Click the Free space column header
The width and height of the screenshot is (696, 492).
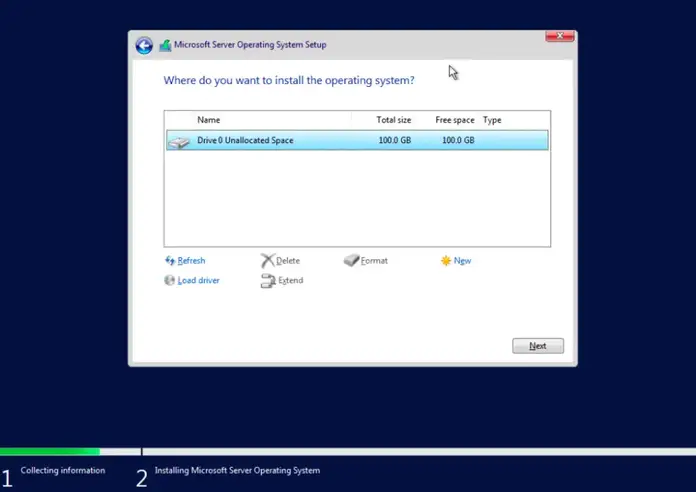455,120
